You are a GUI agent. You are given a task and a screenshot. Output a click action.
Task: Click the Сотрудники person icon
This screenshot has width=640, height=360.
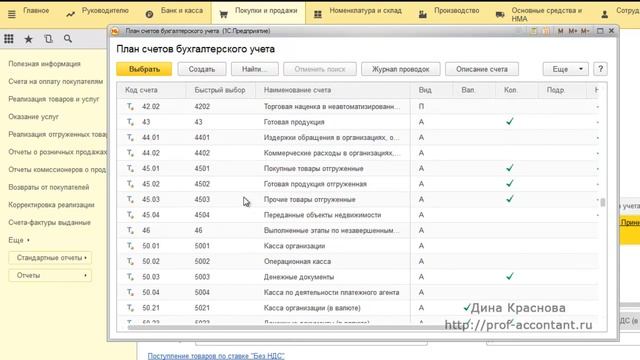(604, 14)
